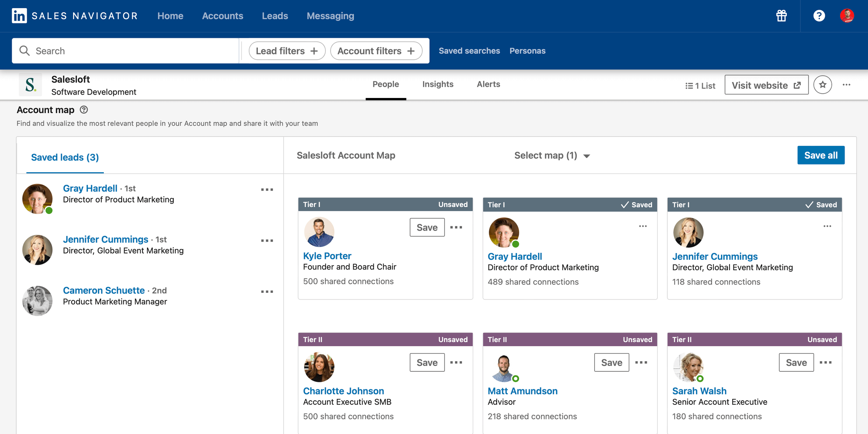Click the Saved status on Gray Hardell card
This screenshot has height=434, width=868.
click(x=637, y=205)
